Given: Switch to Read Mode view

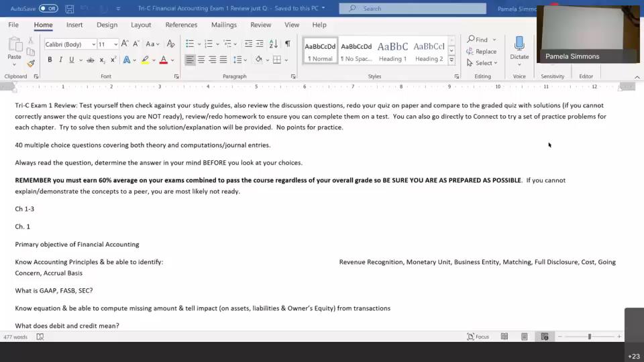Looking at the screenshot, I should pyautogui.click(x=504, y=337).
